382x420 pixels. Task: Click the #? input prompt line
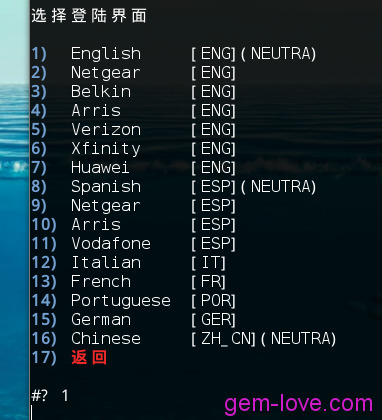(x=50, y=396)
